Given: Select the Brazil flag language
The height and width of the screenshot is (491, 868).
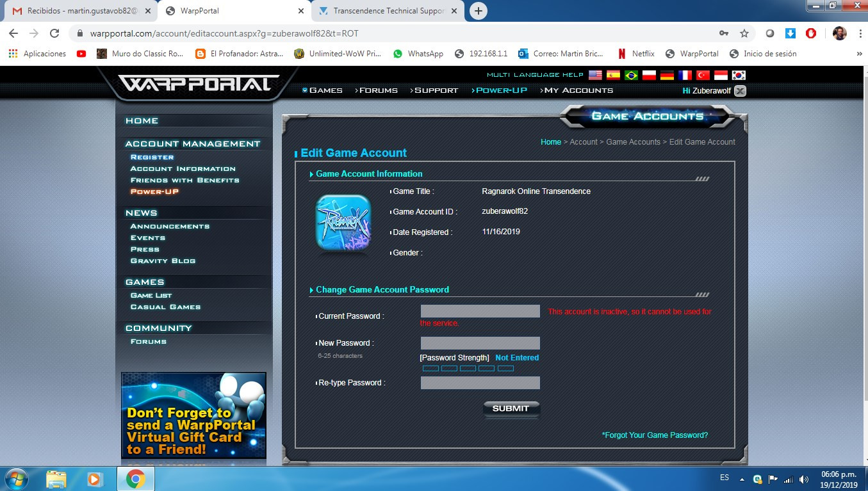Looking at the screenshot, I should pos(631,75).
